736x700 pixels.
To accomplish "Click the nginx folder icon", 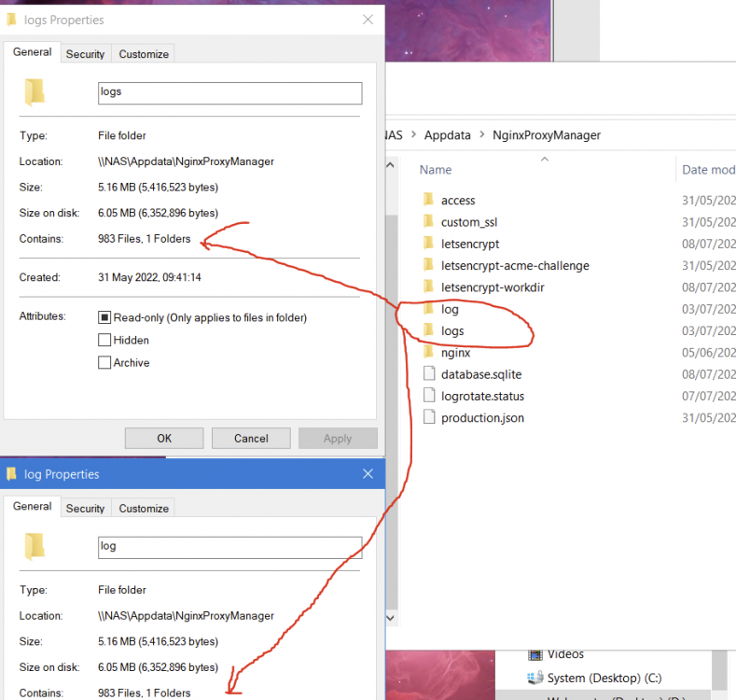I will (x=428, y=352).
